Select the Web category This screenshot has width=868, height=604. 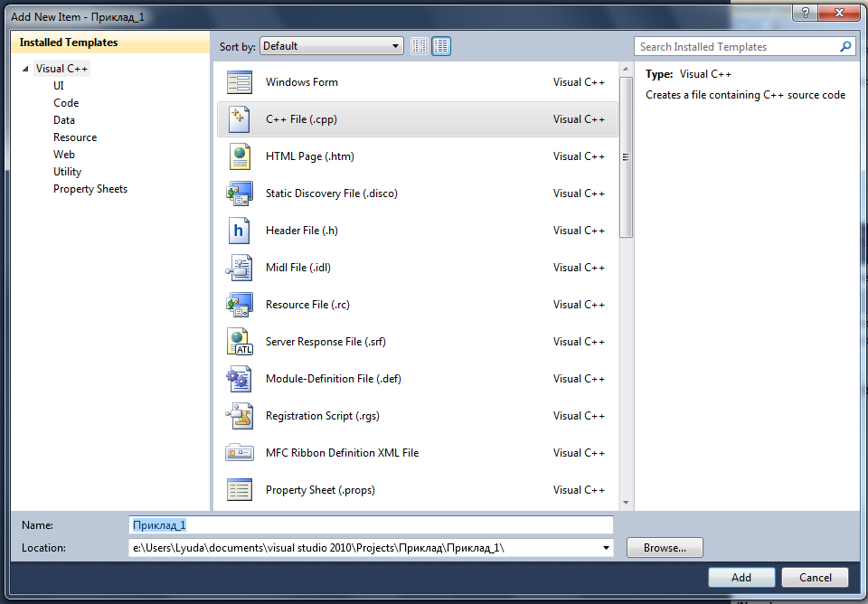tap(64, 155)
